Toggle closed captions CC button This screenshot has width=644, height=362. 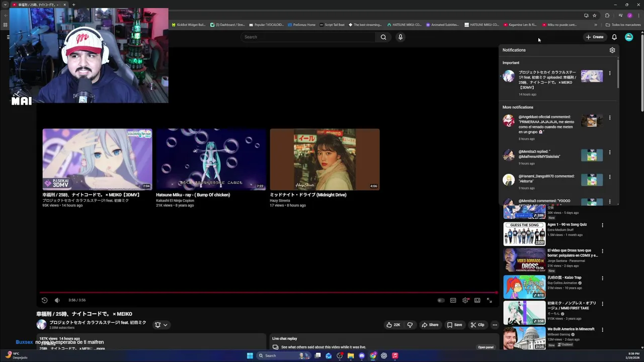pyautogui.click(x=453, y=300)
